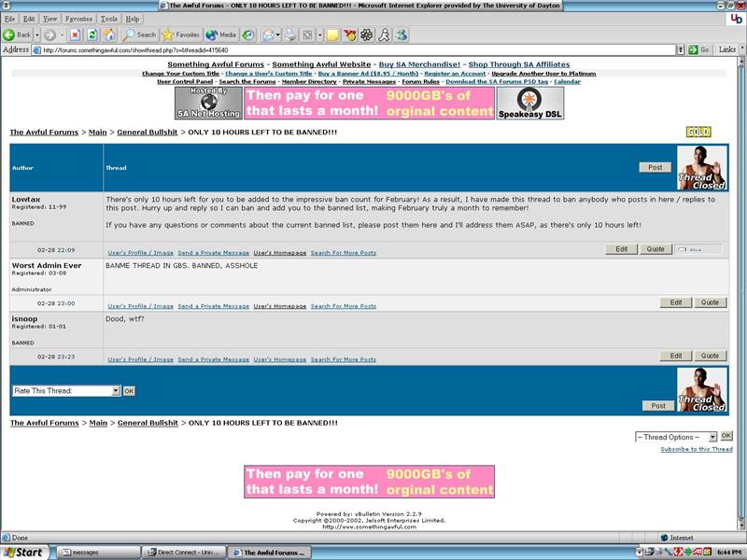The width and height of the screenshot is (747, 560).
Task: Click the red Y! toolbar icon
Action: [x=349, y=35]
